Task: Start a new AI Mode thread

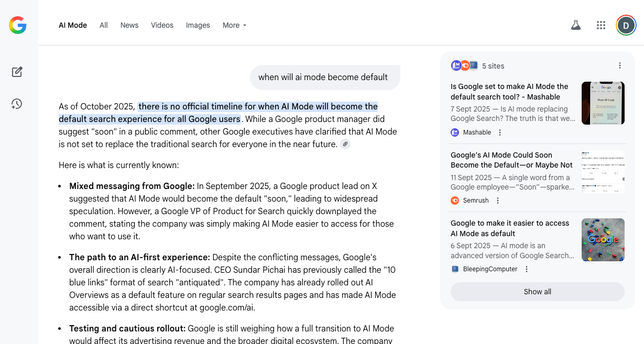Action: point(17,72)
